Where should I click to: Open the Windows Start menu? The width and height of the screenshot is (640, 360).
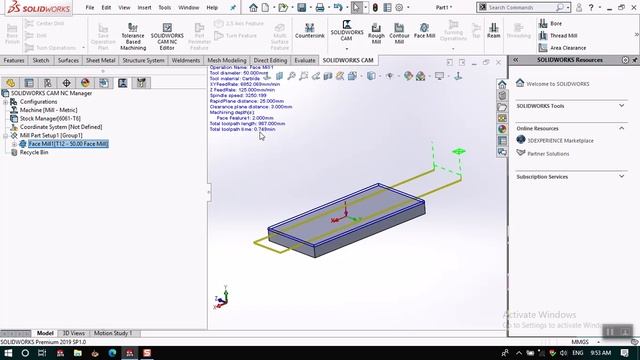(x=8, y=353)
